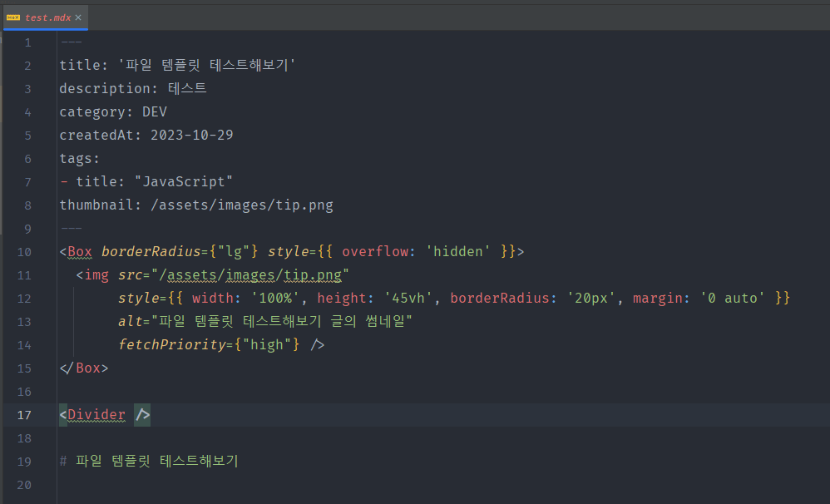830x504 pixels.
Task: Click the '45vh' height value
Action: pyautogui.click(x=408, y=298)
